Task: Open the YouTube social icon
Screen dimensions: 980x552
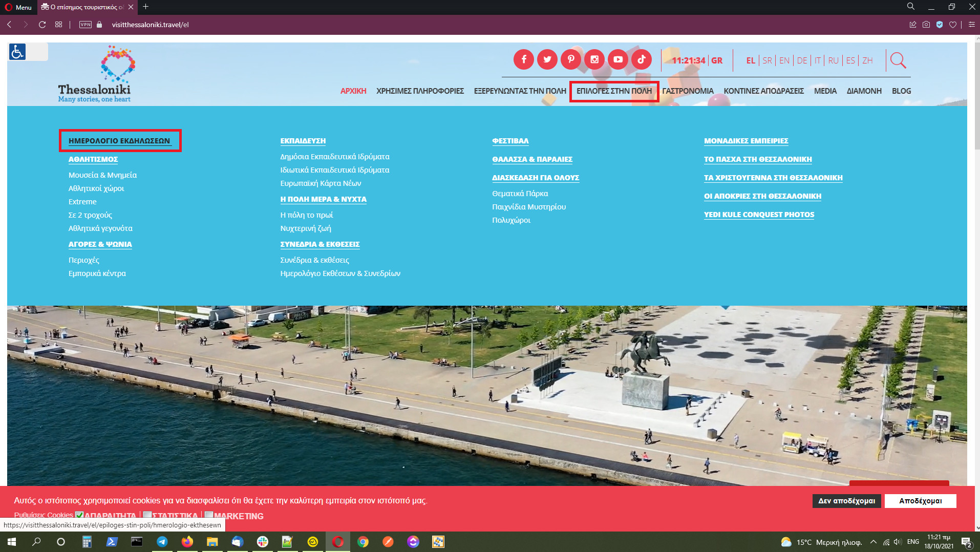Action: click(x=617, y=59)
